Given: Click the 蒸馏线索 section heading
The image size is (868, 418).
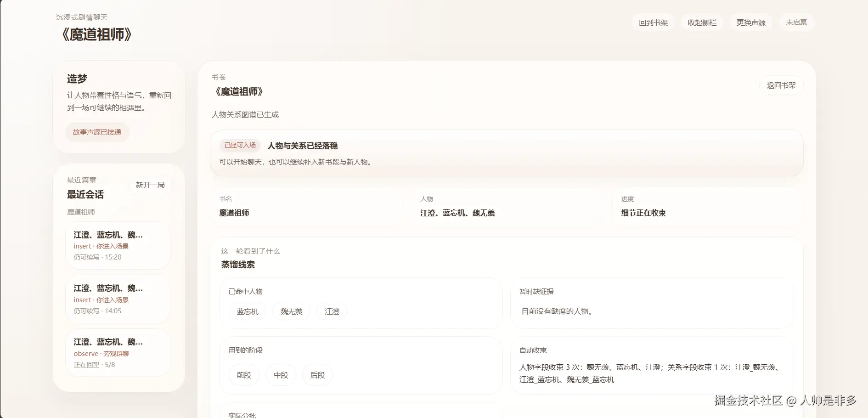Looking at the screenshot, I should [238, 265].
